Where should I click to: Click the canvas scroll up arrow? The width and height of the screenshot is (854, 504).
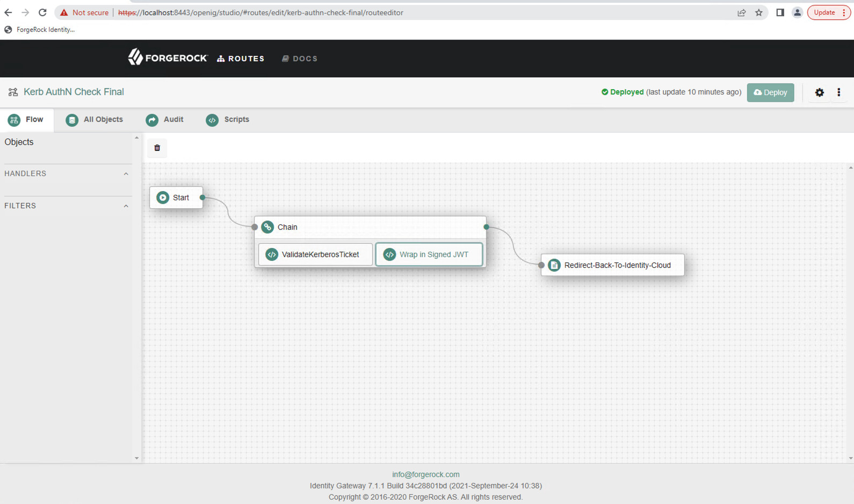851,168
